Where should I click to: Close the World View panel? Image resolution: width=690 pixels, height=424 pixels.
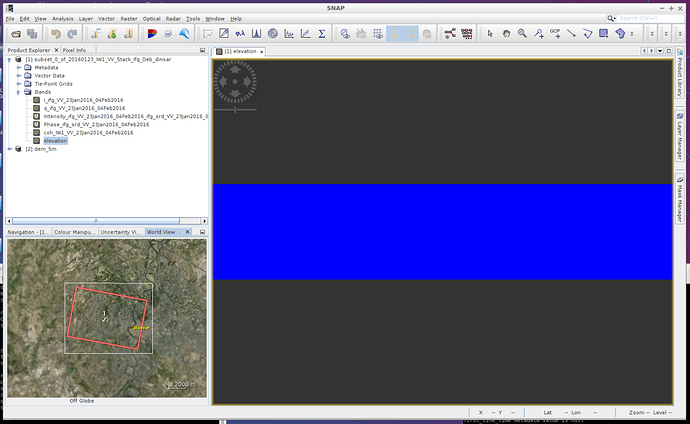click(187, 232)
